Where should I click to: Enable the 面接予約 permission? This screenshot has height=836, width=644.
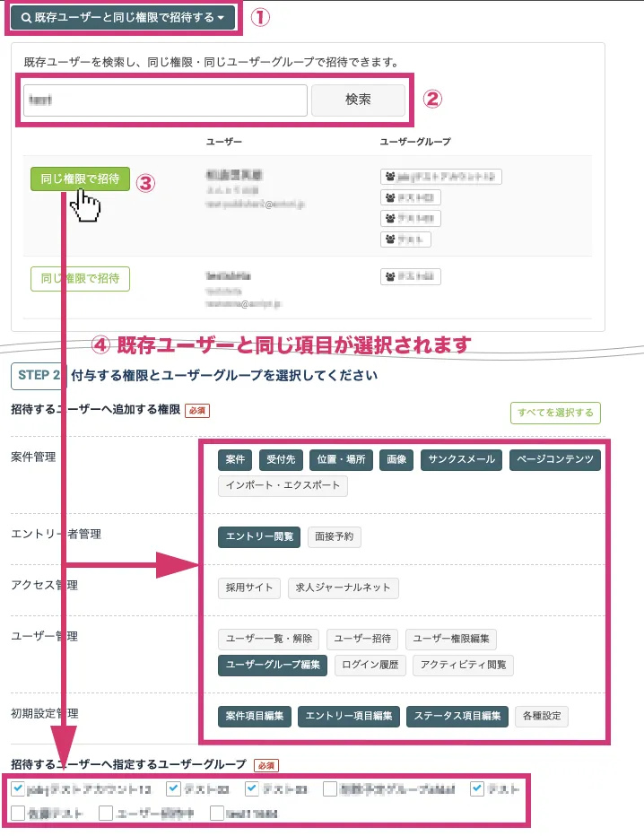coord(334,536)
